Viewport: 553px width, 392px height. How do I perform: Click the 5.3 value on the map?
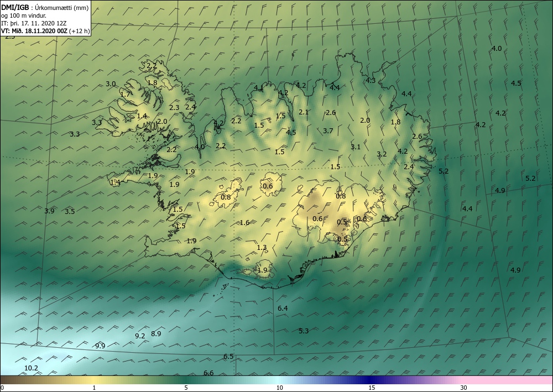coord(304,331)
